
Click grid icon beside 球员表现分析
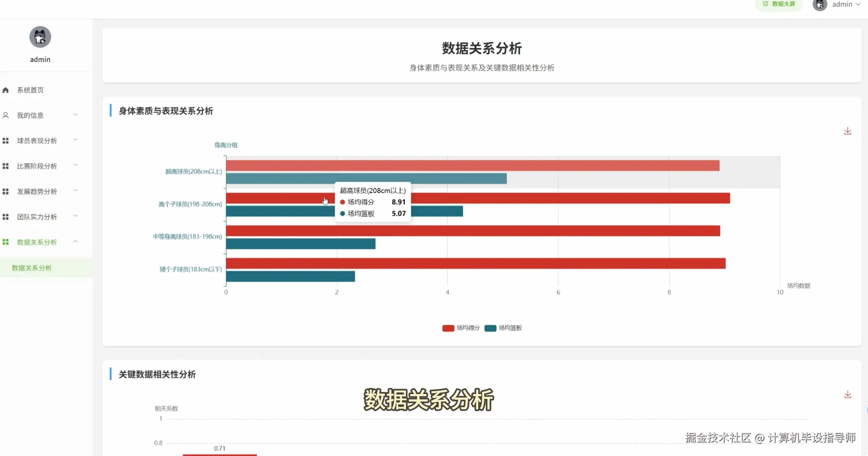click(6, 141)
